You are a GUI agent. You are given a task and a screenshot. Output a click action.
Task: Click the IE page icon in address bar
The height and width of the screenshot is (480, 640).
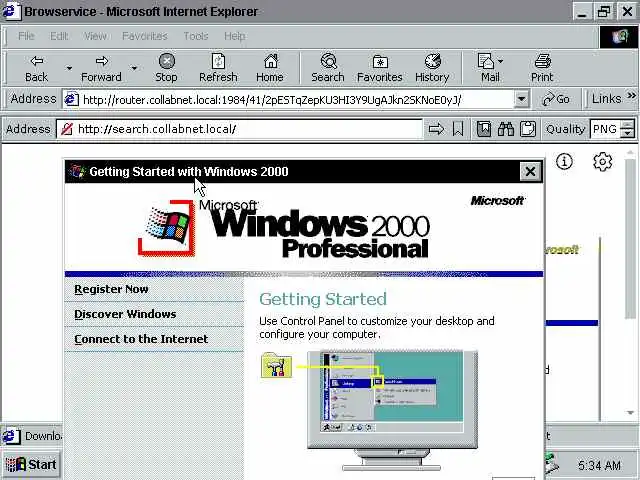point(71,99)
